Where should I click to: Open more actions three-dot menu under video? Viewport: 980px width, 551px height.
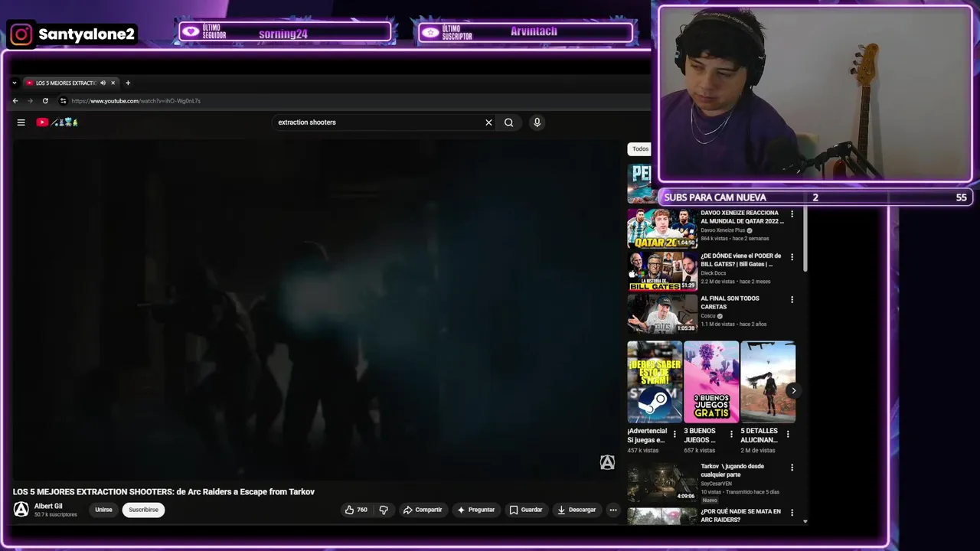click(612, 510)
